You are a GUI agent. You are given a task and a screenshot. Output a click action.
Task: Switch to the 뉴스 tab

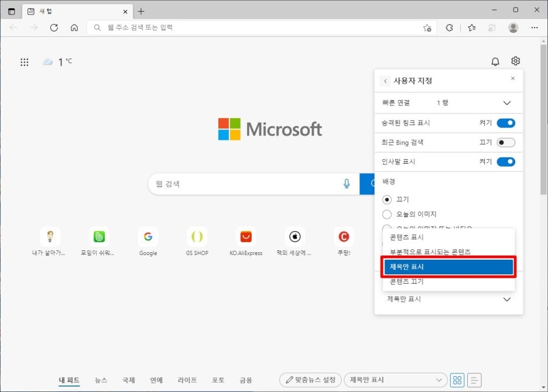[101, 380]
